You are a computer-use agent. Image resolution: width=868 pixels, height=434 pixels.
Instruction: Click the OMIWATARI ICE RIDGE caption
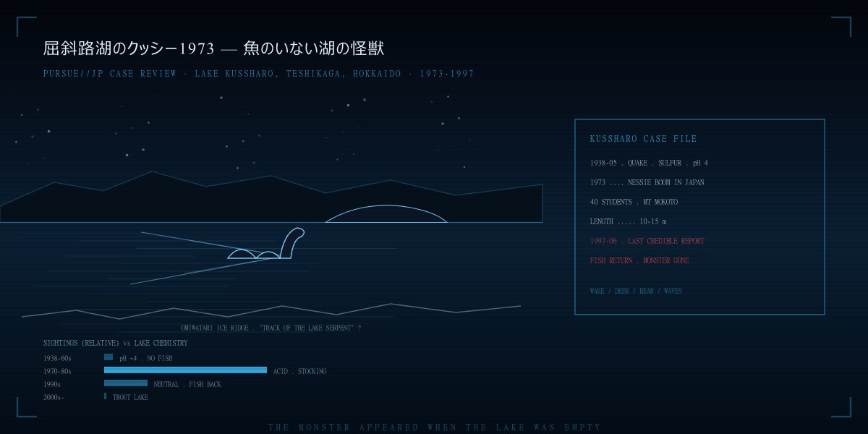pyautogui.click(x=271, y=328)
